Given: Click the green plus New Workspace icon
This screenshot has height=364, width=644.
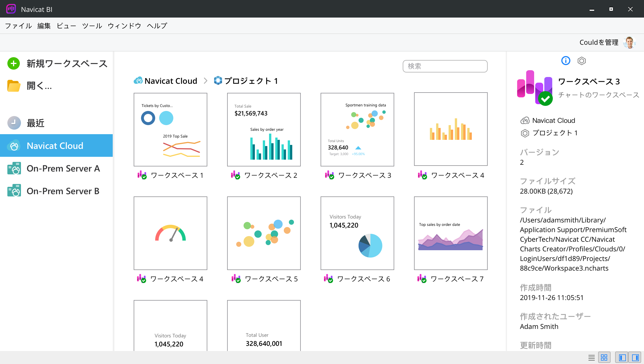Looking at the screenshot, I should click(x=14, y=63).
